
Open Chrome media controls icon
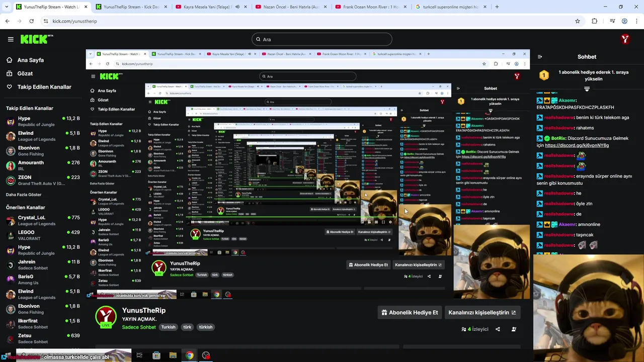pos(612,21)
